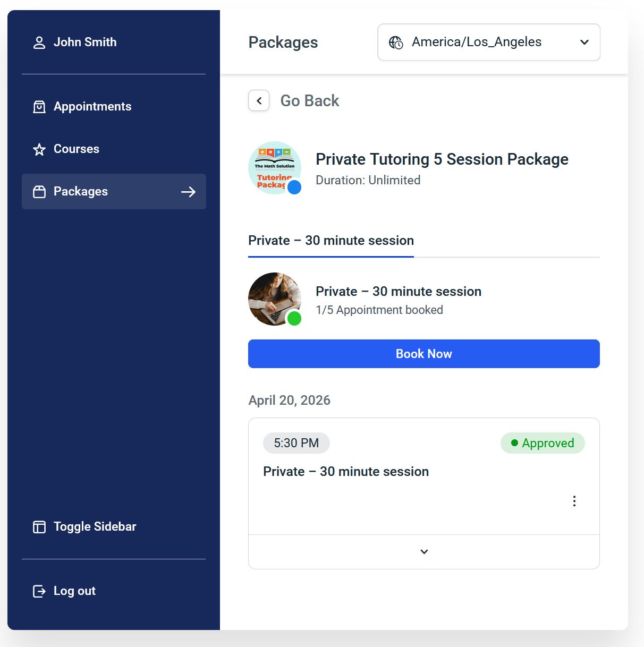Click the Courses star icon
Viewport: 644px width, 647px height.
[x=39, y=149]
